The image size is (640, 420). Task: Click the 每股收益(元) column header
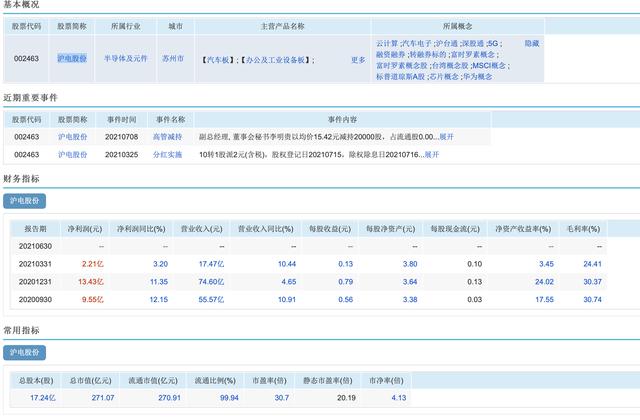330,229
